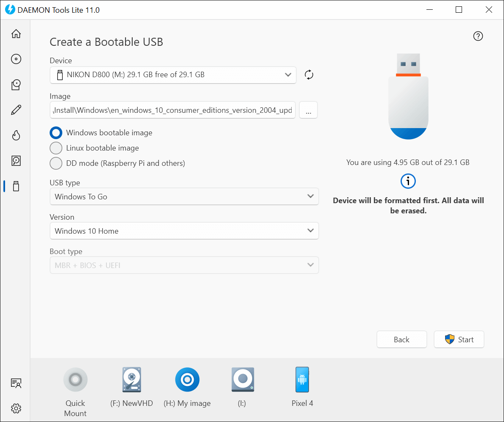
Task: Open the Virtual HDD sidebar icon
Action: 16,161
